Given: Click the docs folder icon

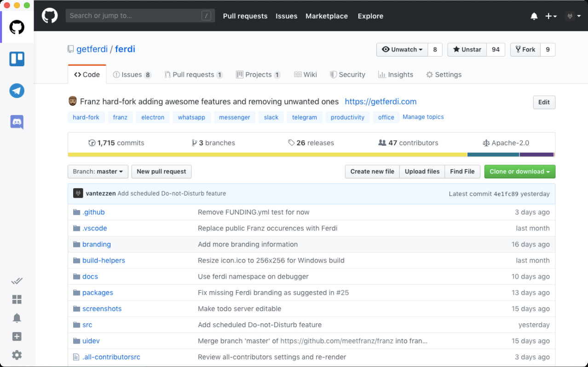Looking at the screenshot, I should coord(76,276).
